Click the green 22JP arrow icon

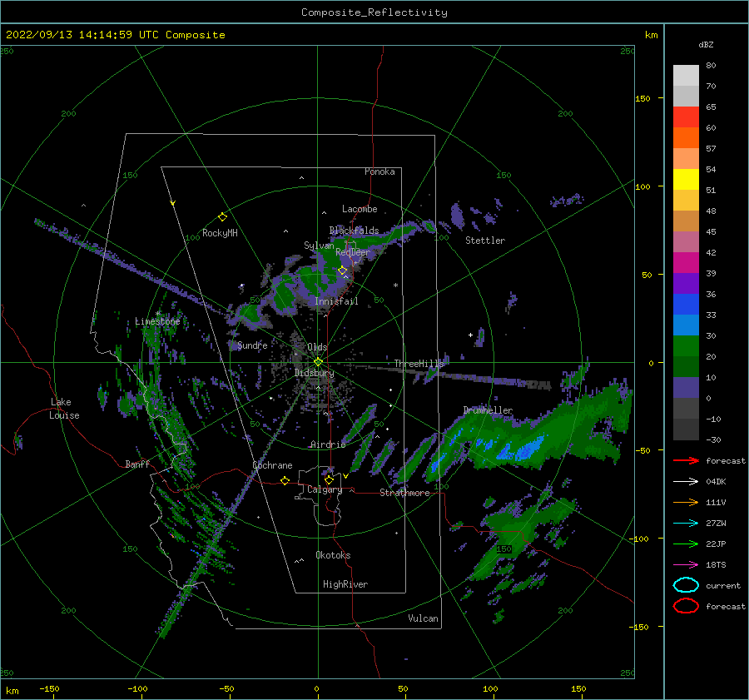(x=686, y=544)
